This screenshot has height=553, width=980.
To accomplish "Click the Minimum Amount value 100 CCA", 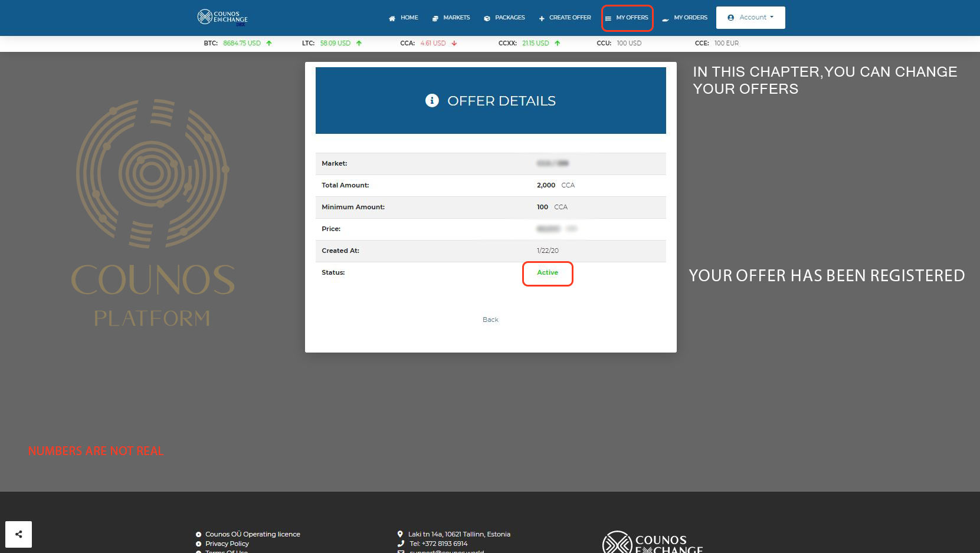I will (552, 207).
